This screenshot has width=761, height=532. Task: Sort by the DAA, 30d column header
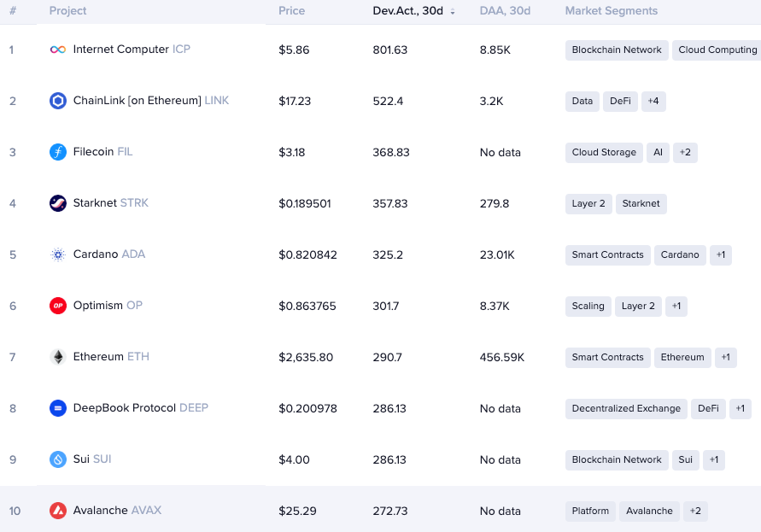click(x=505, y=11)
